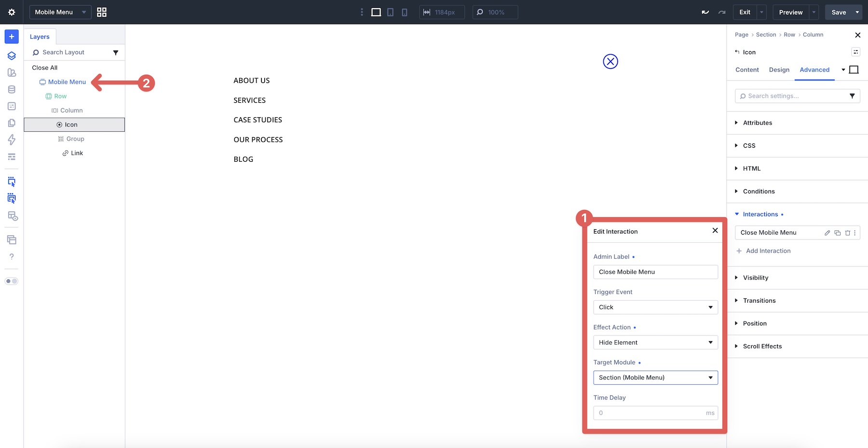868x448 pixels.
Task: Filter the settings search
Action: coord(852,96)
